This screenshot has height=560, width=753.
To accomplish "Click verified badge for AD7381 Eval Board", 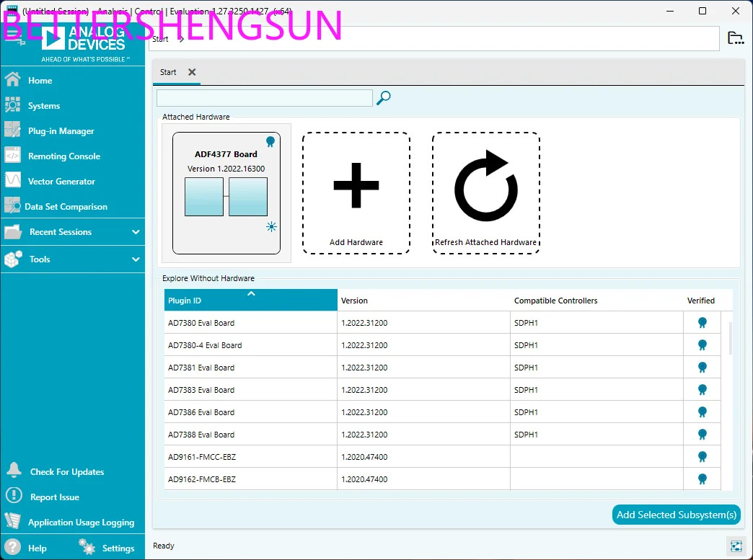I will point(702,368).
